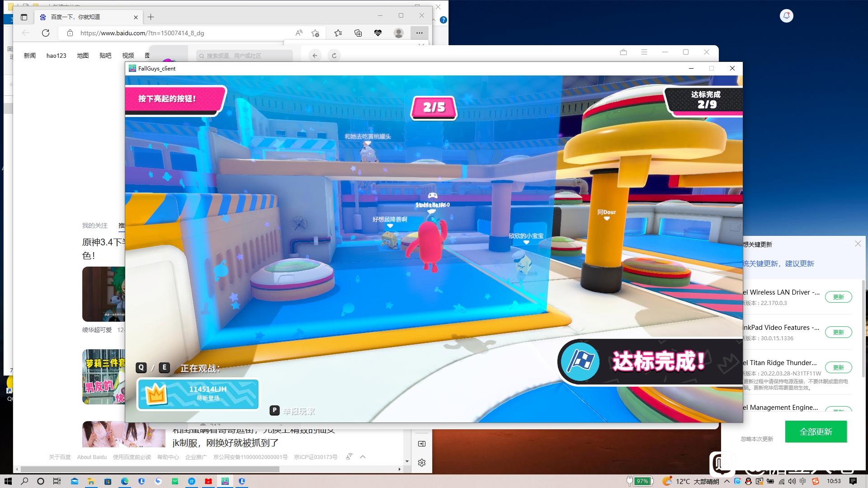This screenshot has width=868, height=488.
Task: Click the 2/5 round counter badge
Action: click(x=434, y=108)
